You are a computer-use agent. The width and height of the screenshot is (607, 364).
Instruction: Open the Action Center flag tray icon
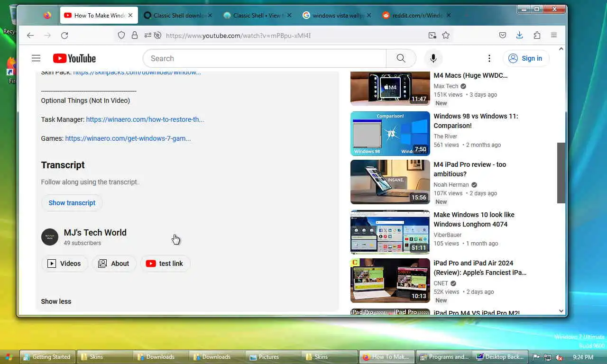click(x=536, y=357)
